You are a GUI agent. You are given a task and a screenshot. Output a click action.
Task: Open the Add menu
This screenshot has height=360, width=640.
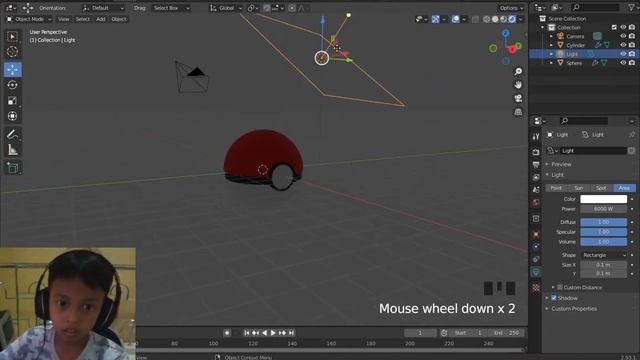[100, 19]
